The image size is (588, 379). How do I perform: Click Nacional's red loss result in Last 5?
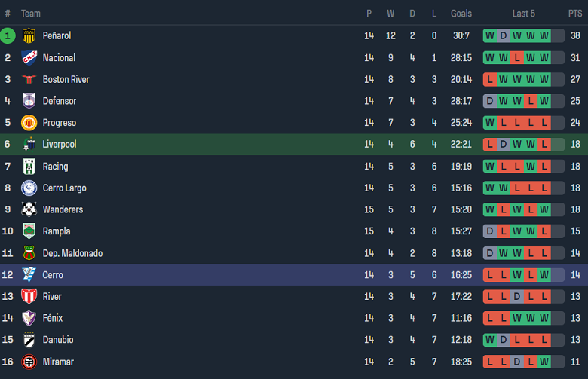point(516,57)
